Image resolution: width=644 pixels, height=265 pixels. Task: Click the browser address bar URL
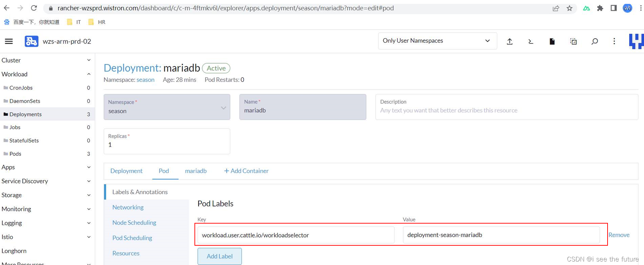pos(226,8)
